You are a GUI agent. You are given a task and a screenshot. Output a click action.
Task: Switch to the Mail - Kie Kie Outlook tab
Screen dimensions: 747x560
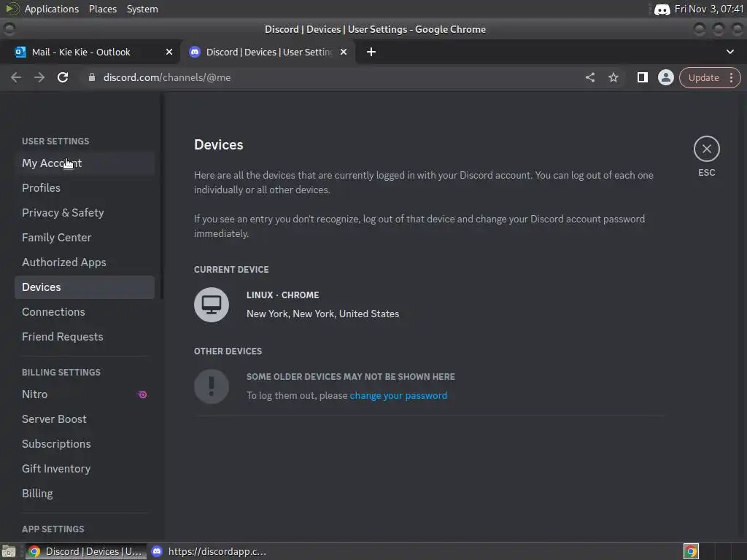pos(89,52)
